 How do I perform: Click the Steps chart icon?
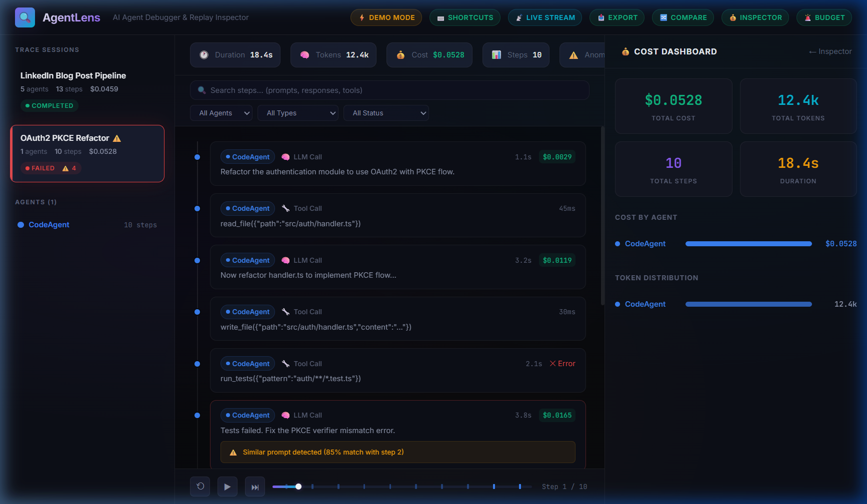point(496,55)
